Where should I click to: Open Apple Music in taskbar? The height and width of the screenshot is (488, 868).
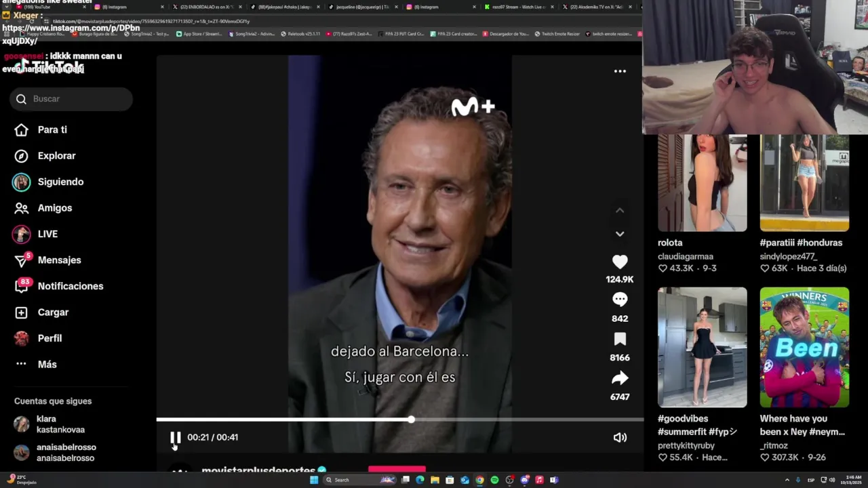[x=539, y=480]
